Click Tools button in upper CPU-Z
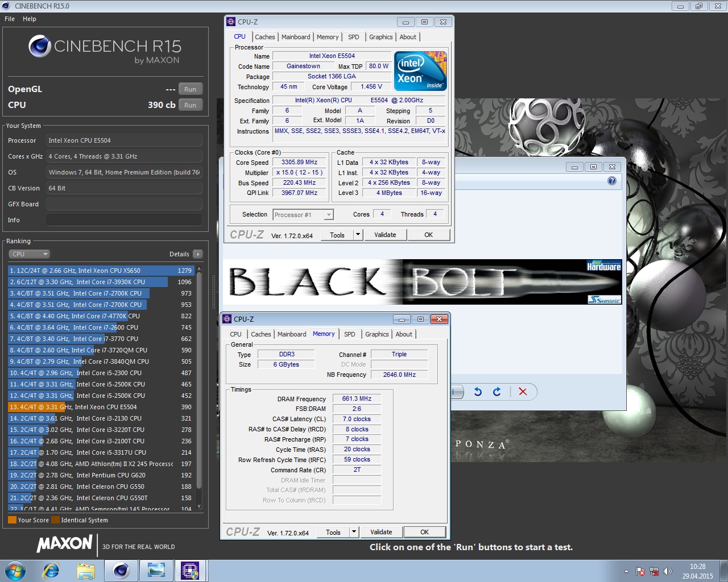This screenshot has width=728, height=582. 337,235
